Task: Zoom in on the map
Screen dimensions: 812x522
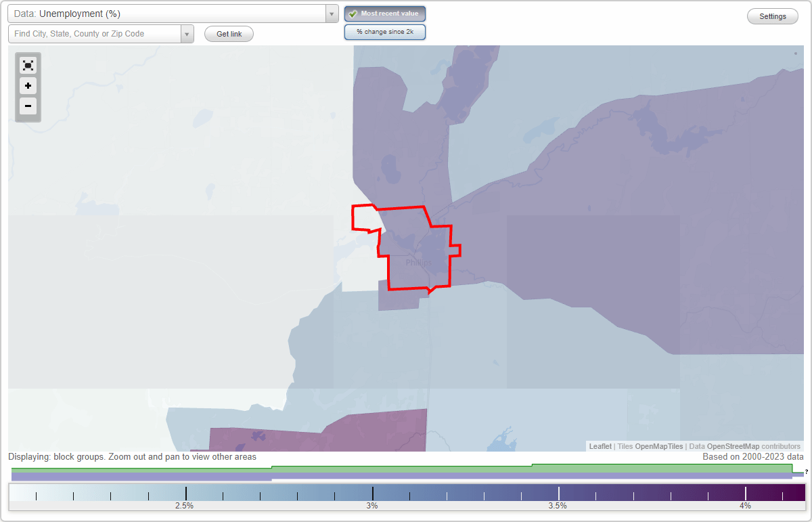Action: click(28, 86)
